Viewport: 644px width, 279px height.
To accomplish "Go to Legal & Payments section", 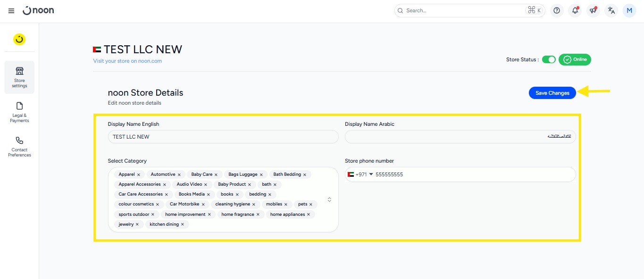I will tap(19, 112).
